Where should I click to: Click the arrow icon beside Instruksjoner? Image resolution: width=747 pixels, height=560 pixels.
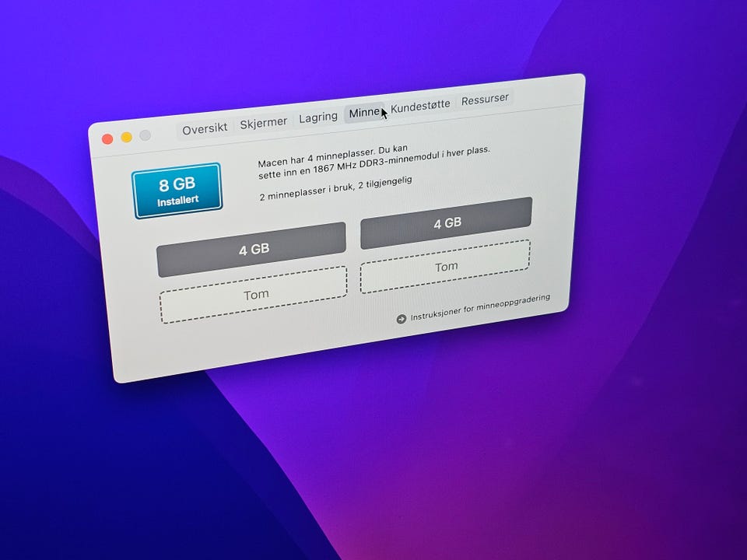tap(402, 319)
